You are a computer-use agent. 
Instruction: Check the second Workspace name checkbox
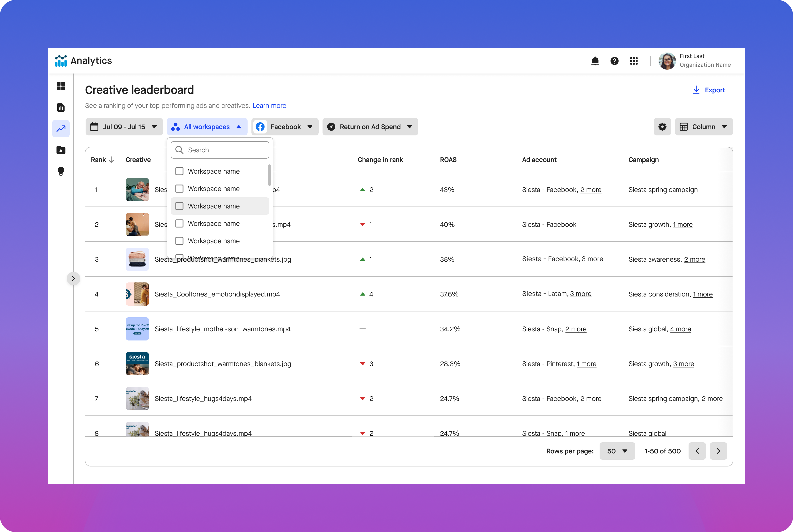coord(179,189)
